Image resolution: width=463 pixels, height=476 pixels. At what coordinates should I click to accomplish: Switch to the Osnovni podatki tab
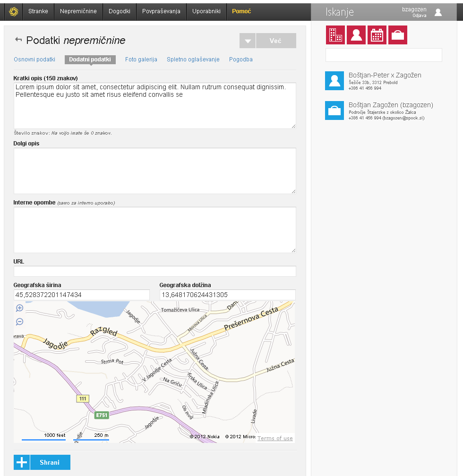click(34, 59)
